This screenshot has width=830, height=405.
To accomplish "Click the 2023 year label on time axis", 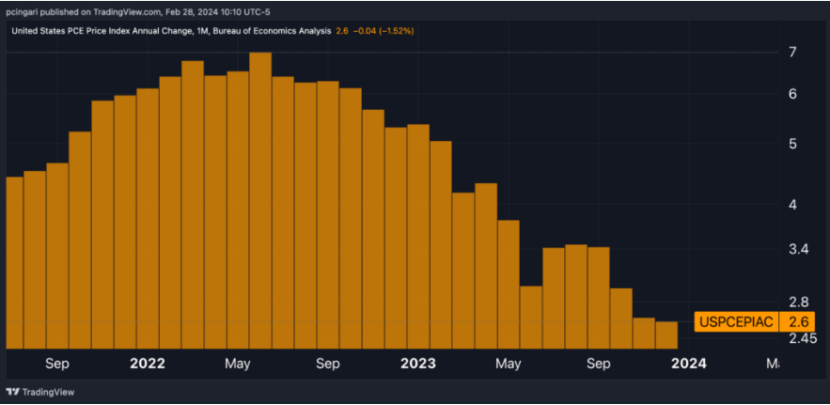I will click(x=417, y=363).
